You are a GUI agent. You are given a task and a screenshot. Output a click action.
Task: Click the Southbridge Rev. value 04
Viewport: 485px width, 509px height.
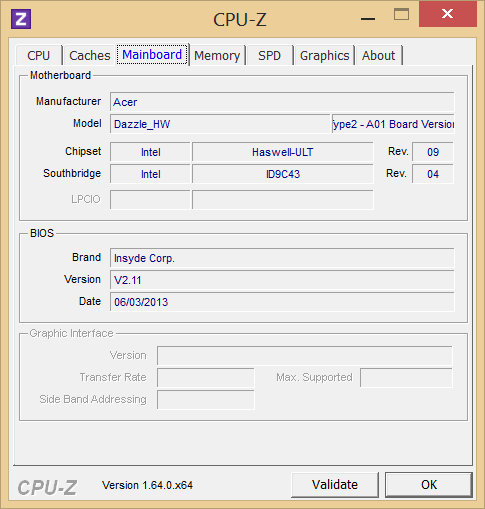(433, 174)
